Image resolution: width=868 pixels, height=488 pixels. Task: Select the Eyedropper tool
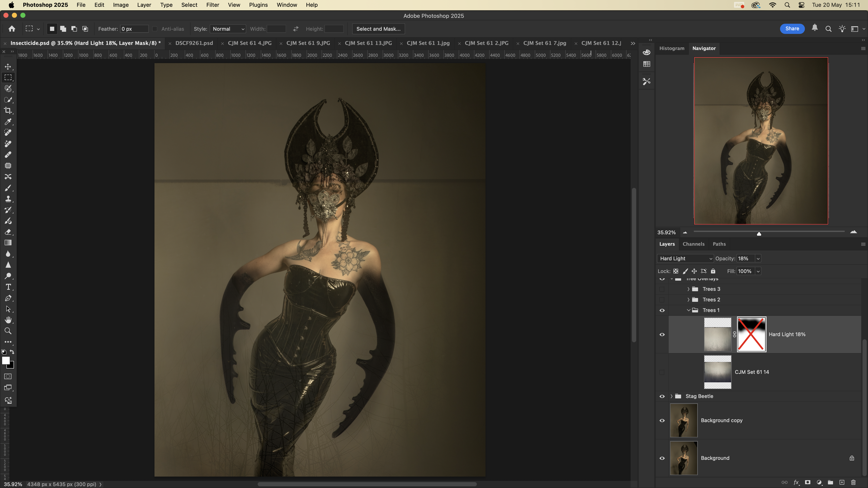[x=8, y=122]
